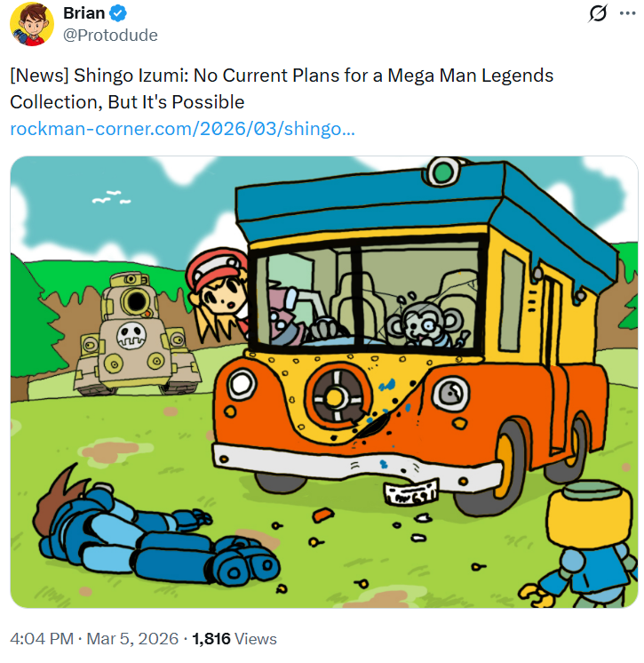
Task: Click the skull tank in the image
Action: click(x=136, y=333)
